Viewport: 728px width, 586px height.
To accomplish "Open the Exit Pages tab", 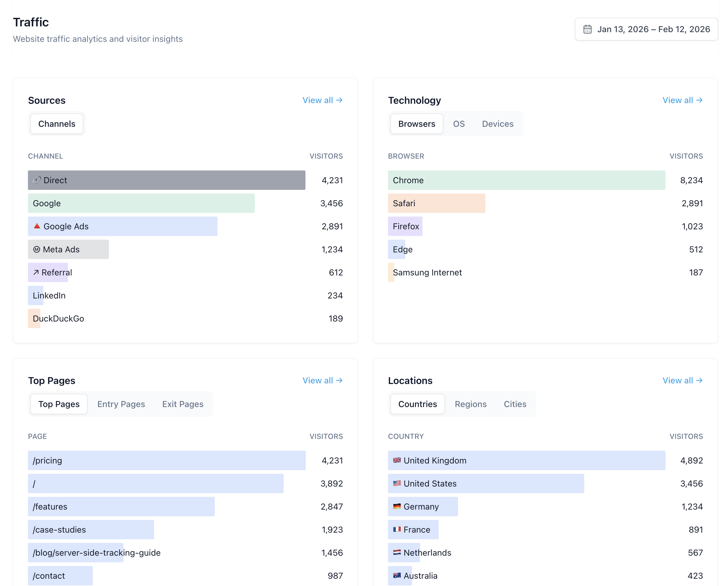I will pos(182,404).
